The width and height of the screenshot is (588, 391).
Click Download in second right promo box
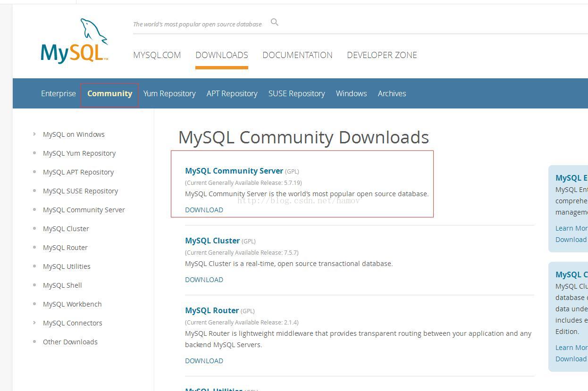click(x=571, y=359)
